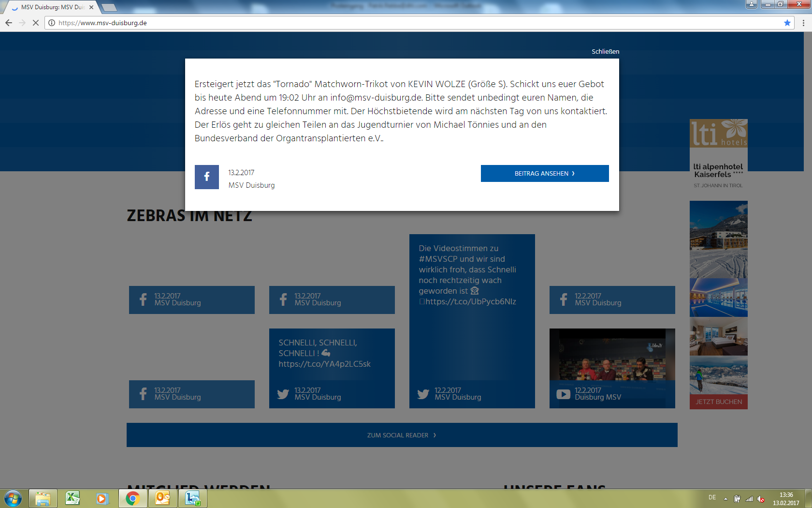Stop page loading with the X button
This screenshot has height=508, width=812.
tap(36, 23)
